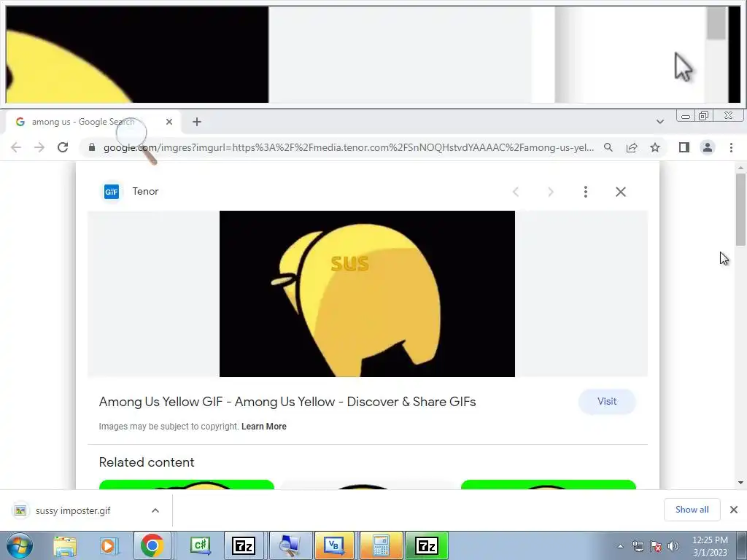Open the tab search dropdown

659,122
